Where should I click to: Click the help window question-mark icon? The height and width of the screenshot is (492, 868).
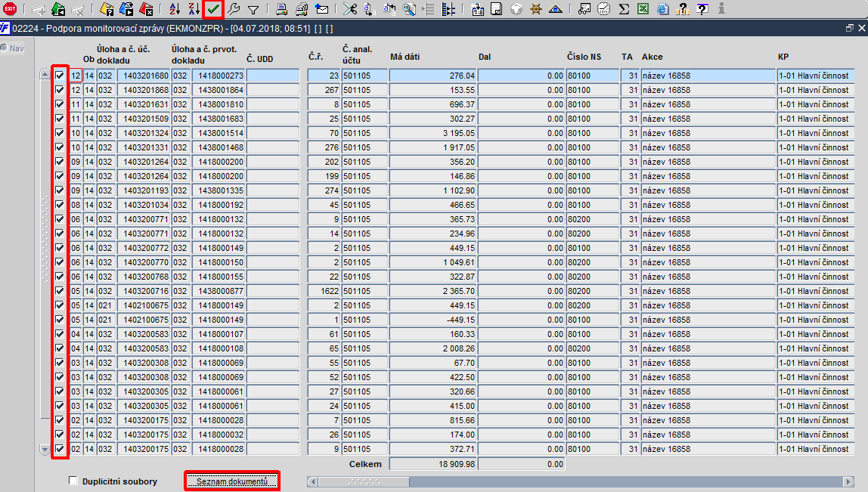pyautogui.click(x=702, y=9)
